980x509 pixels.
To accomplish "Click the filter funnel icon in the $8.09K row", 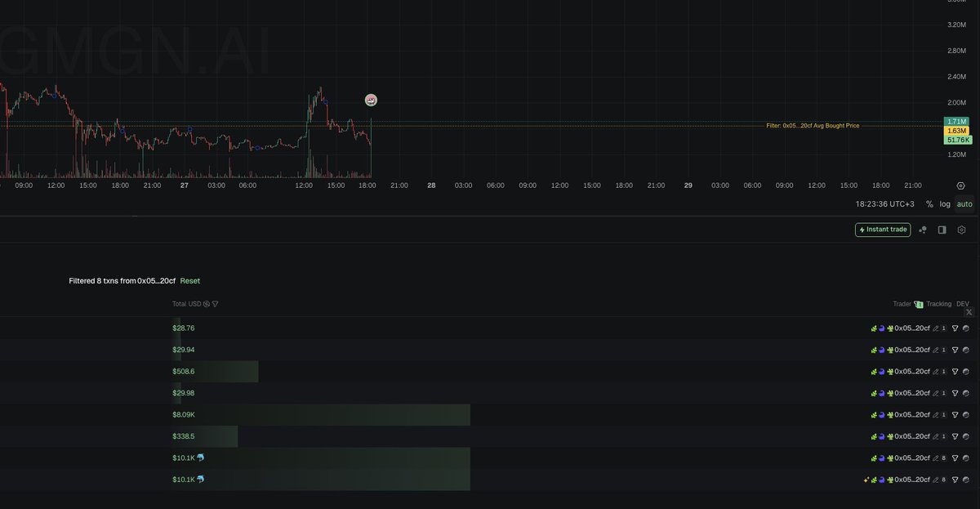I will [955, 415].
